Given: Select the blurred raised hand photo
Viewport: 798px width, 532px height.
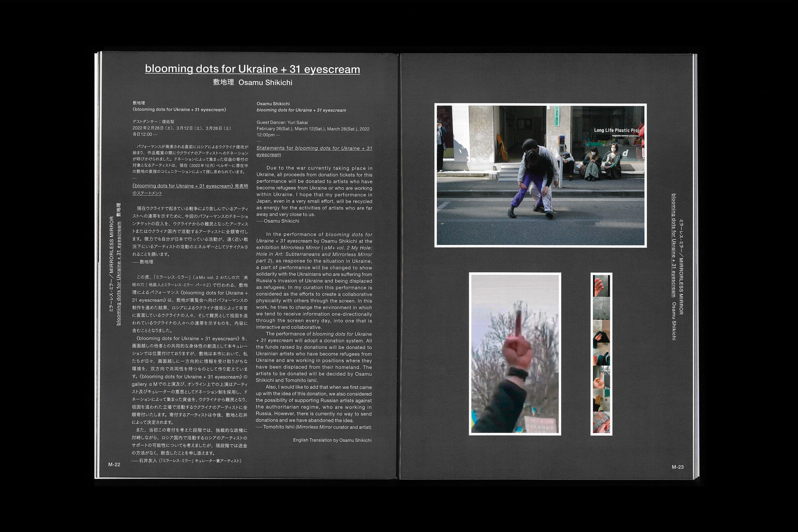Looking at the screenshot, I should tap(515, 353).
